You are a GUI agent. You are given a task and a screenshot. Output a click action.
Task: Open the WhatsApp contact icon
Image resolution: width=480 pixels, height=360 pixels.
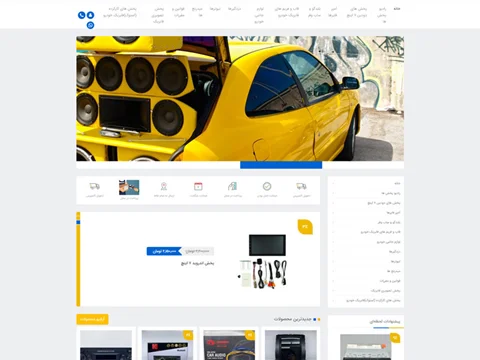90,25
